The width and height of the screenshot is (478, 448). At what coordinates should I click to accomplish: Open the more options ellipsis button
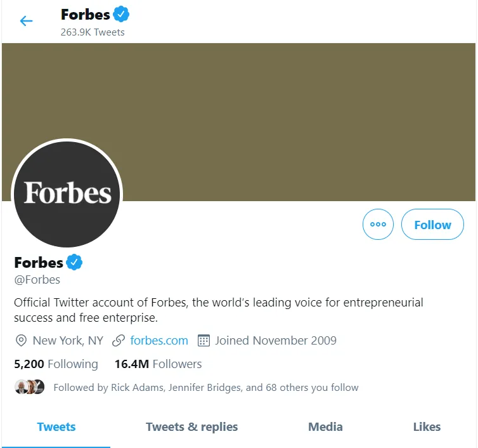(378, 225)
